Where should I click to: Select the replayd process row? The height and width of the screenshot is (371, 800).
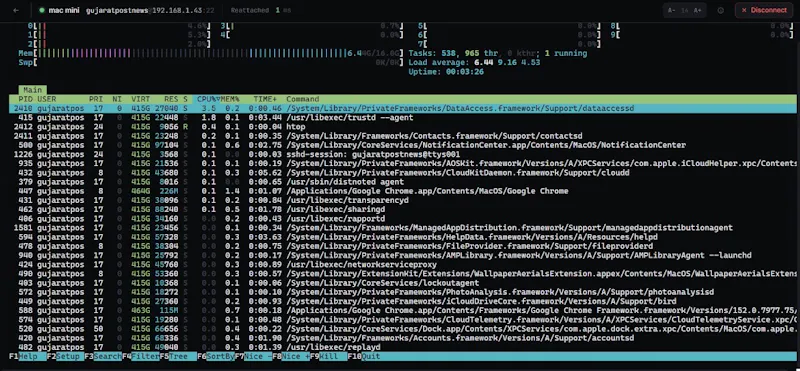click(403, 347)
